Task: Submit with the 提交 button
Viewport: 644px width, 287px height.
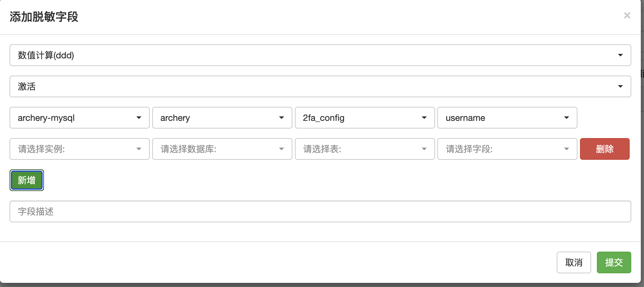Action: (x=614, y=262)
